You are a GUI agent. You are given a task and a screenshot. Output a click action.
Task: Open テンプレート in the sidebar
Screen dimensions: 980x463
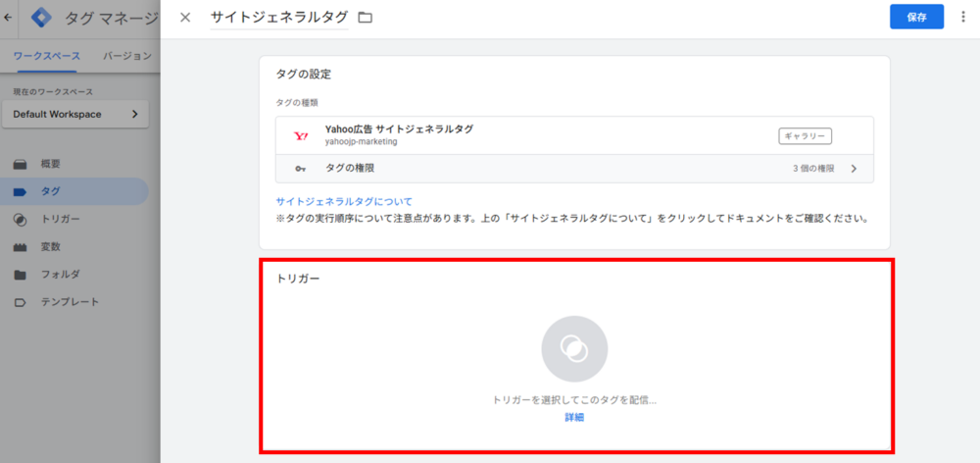coord(69,301)
